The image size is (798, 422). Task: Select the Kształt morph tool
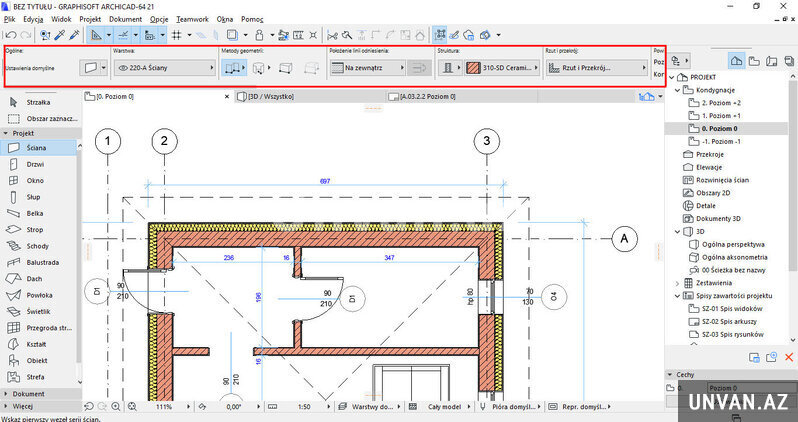coord(39,344)
